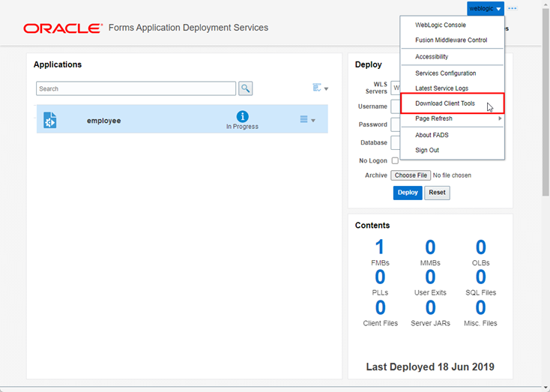Select Latest Service Logs entry
Image resolution: width=550 pixels, height=392 pixels.
pyautogui.click(x=441, y=88)
